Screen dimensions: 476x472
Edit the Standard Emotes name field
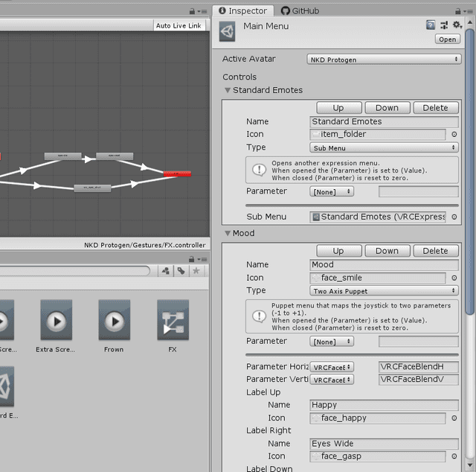(384, 121)
